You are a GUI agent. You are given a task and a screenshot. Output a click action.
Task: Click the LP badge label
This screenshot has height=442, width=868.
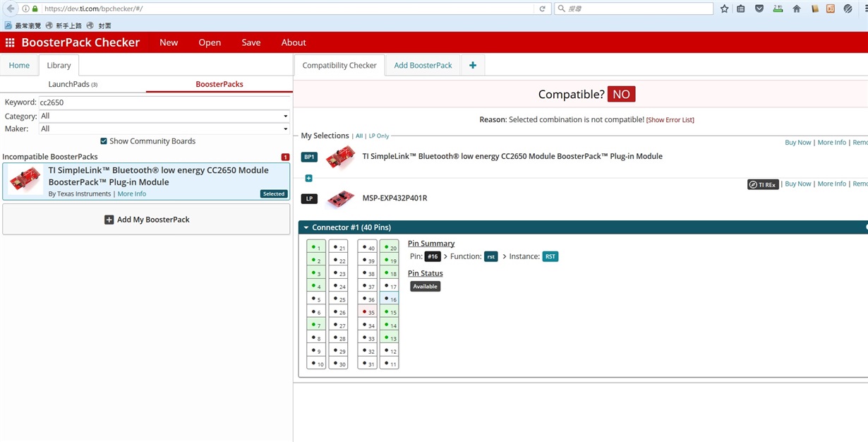tap(309, 198)
